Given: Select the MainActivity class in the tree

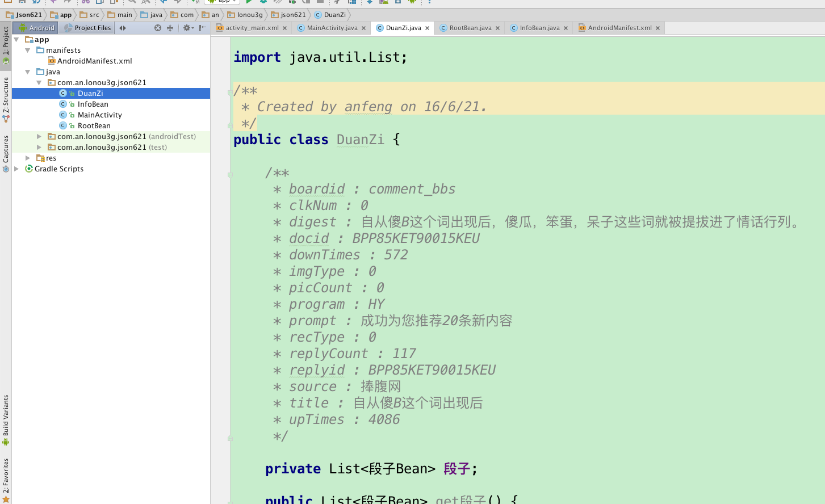Looking at the screenshot, I should [x=99, y=115].
